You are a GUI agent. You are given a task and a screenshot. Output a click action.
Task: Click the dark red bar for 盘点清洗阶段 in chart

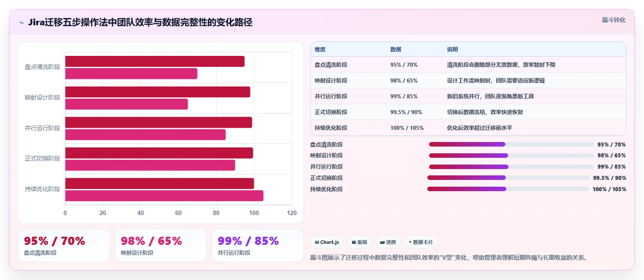coord(155,61)
